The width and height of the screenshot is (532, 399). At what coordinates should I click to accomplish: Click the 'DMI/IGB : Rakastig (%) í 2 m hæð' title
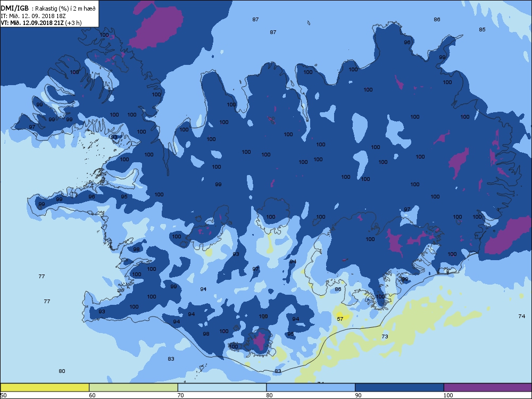click(x=48, y=9)
